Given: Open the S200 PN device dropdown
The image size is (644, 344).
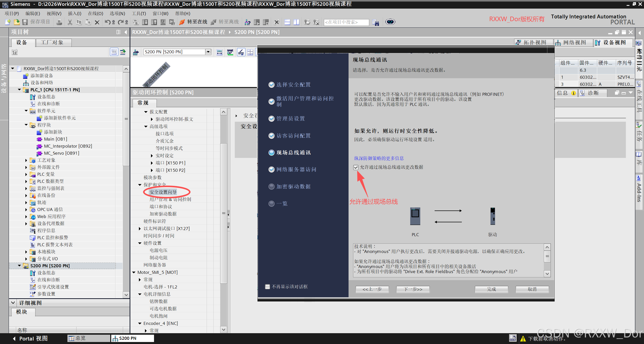Looking at the screenshot, I should [x=208, y=52].
